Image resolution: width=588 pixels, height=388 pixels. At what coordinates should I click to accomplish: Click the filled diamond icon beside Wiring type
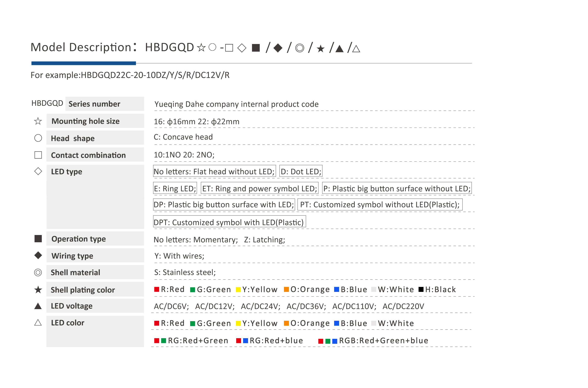pyautogui.click(x=38, y=255)
